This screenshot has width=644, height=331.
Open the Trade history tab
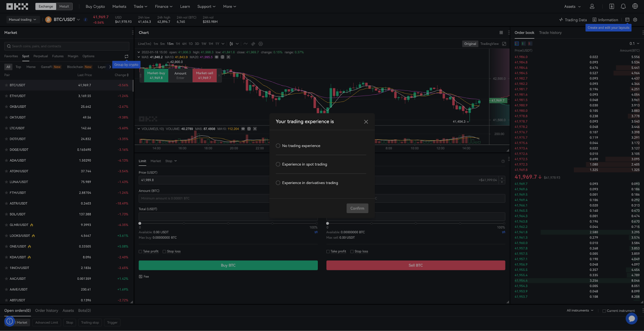pos(550,33)
